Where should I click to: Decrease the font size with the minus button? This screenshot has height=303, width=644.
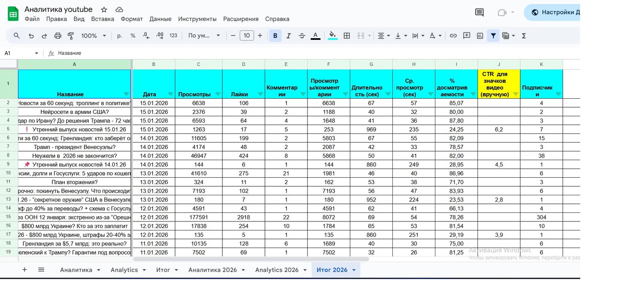(233, 36)
